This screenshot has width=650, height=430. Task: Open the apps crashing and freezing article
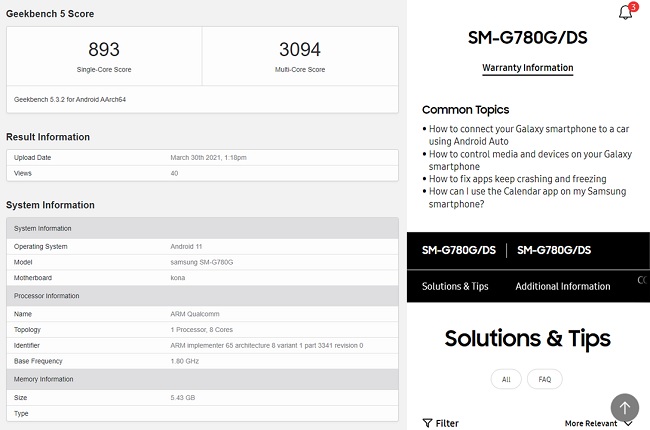517,179
